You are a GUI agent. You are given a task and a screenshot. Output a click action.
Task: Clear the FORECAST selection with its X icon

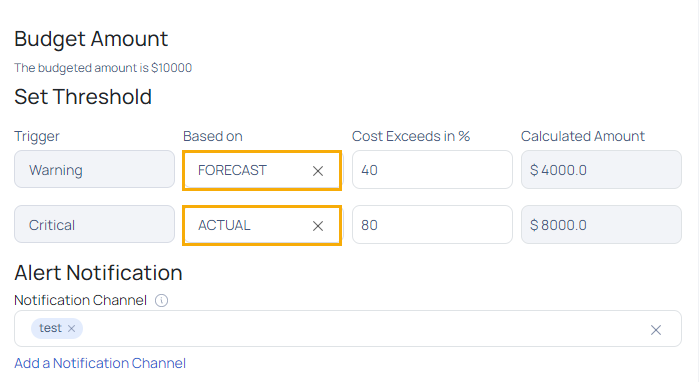318,171
